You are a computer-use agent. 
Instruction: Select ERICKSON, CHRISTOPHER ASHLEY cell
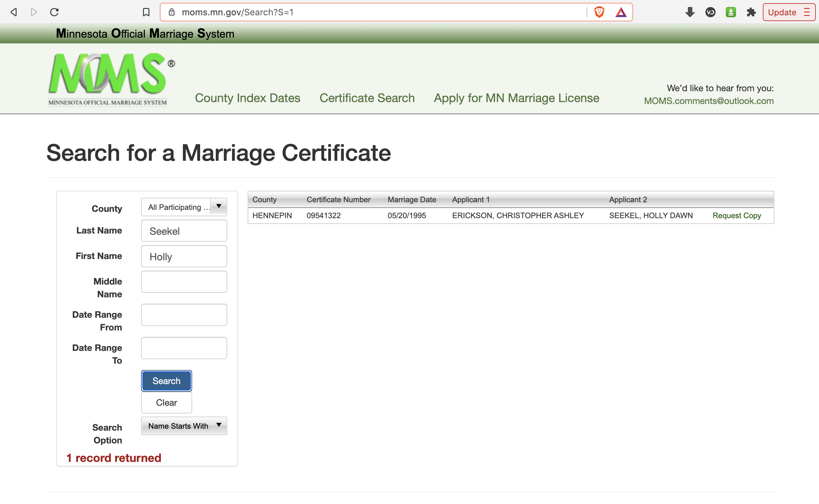click(518, 216)
